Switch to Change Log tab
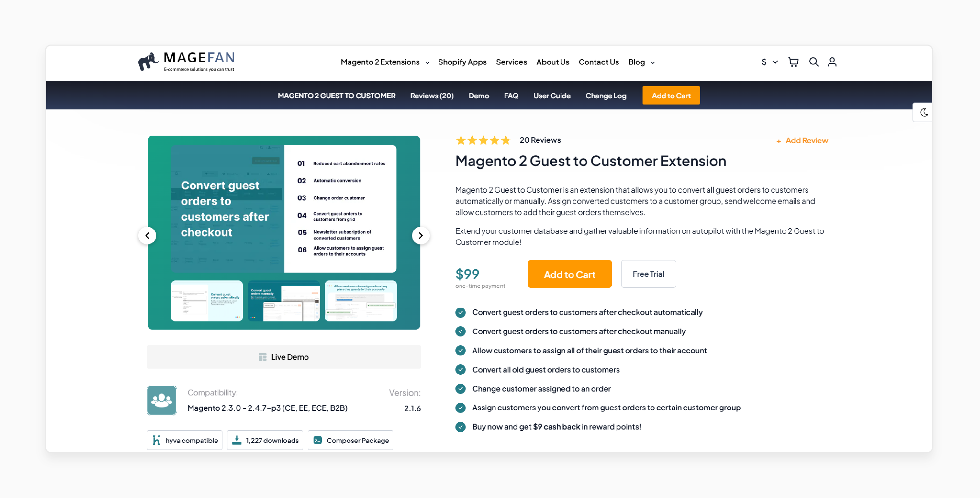This screenshot has width=980, height=498. click(x=605, y=95)
